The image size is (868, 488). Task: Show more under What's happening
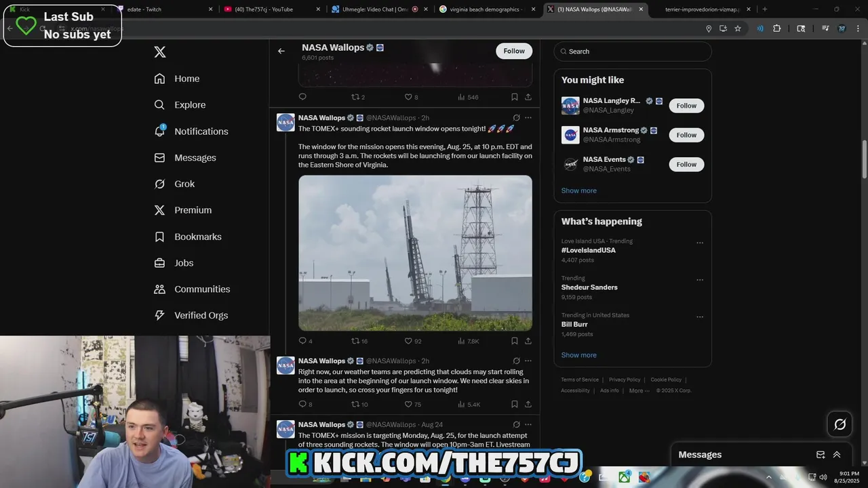pyautogui.click(x=579, y=355)
